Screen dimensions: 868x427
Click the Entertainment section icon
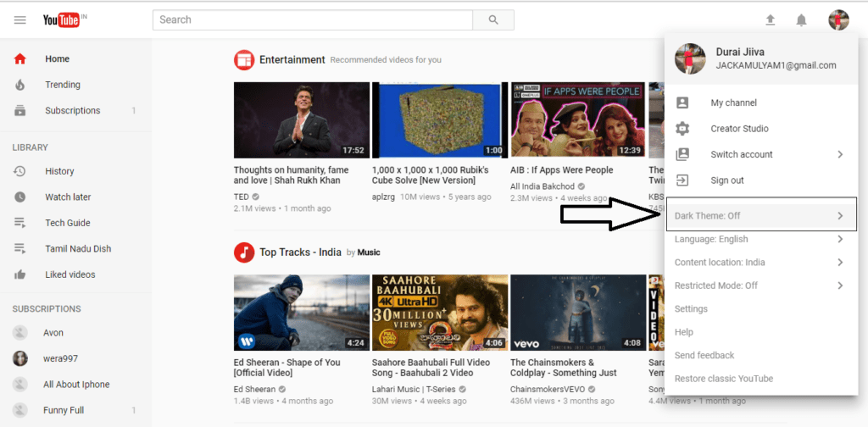pyautogui.click(x=243, y=60)
